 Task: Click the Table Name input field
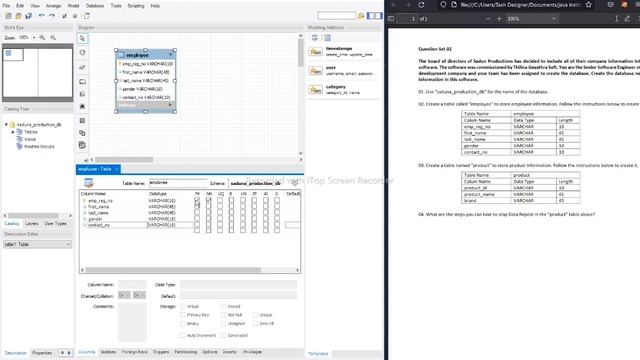click(x=178, y=183)
